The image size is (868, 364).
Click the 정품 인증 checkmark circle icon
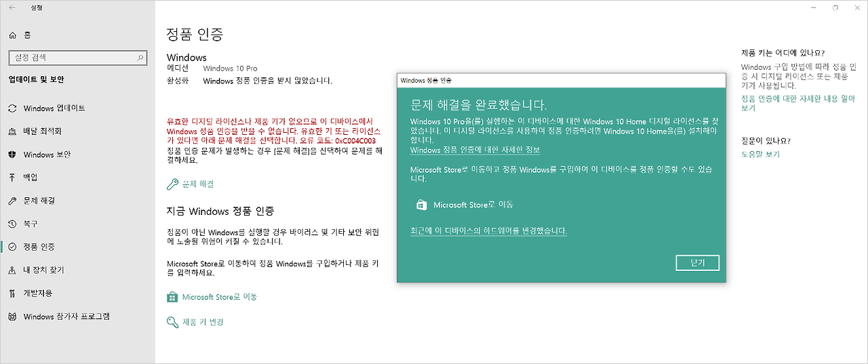click(x=12, y=247)
